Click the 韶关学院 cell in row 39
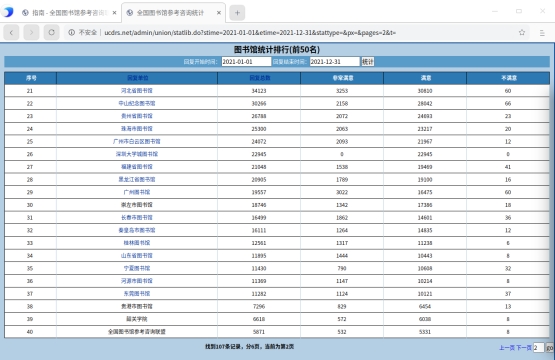 click(x=137, y=319)
